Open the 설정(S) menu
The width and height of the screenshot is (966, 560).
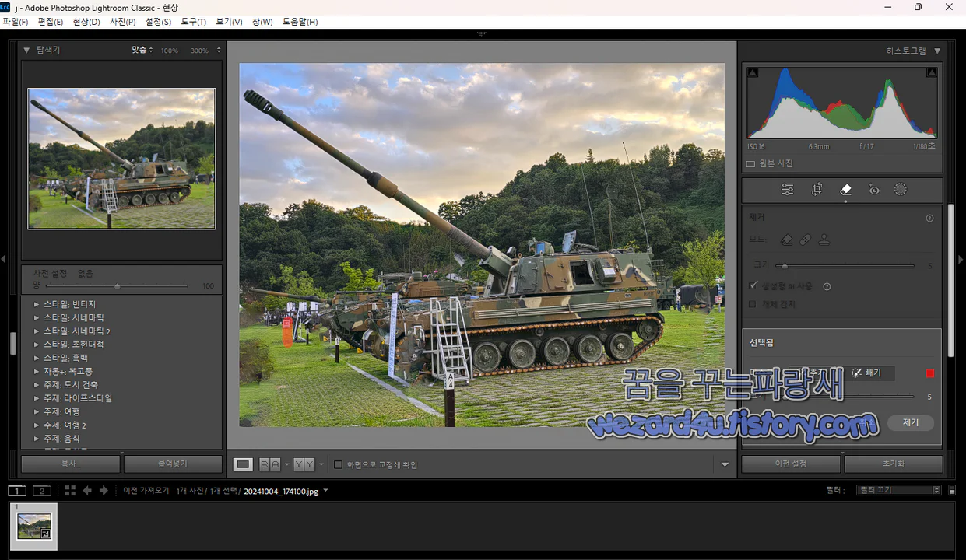click(158, 22)
